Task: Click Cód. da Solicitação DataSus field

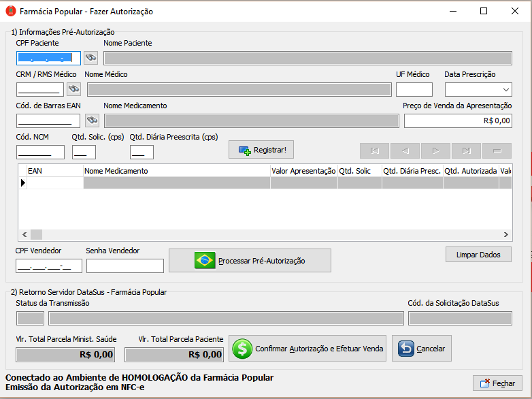Action: coord(460,319)
